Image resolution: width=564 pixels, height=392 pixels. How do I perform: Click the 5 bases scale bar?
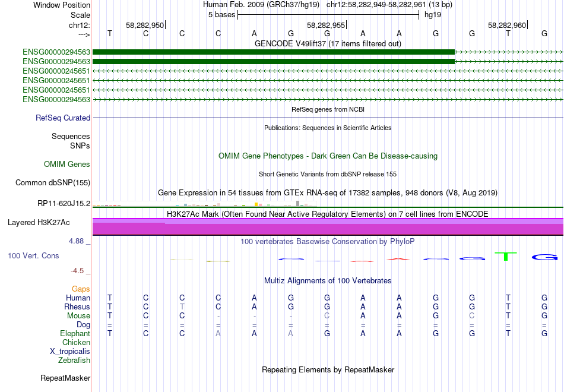tap(328, 15)
